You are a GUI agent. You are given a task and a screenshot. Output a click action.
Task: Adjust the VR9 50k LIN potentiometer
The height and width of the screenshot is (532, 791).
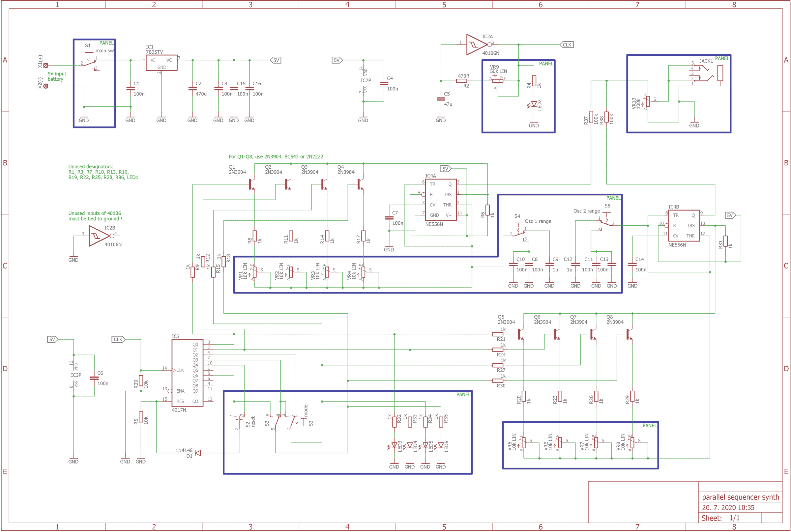point(498,81)
